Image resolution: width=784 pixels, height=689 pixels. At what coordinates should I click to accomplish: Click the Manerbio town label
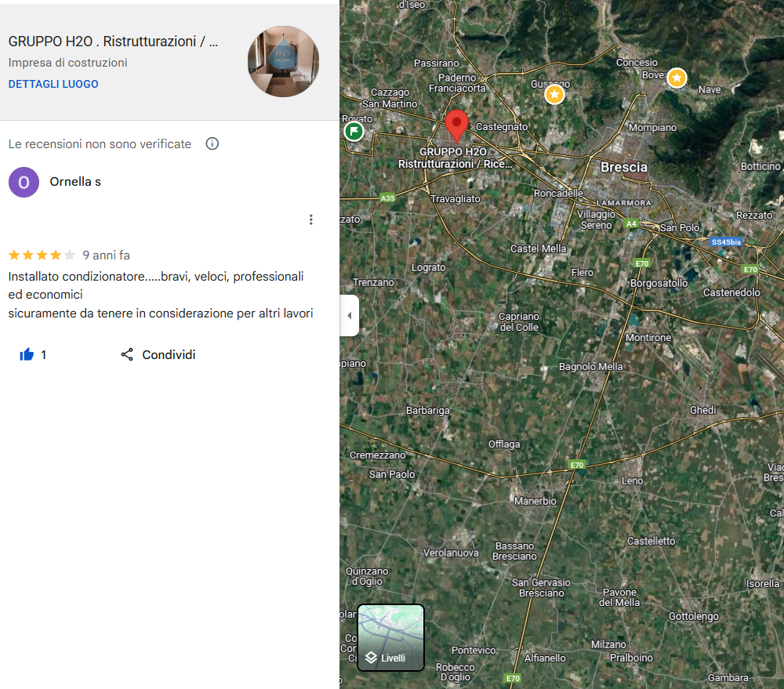tap(535, 501)
